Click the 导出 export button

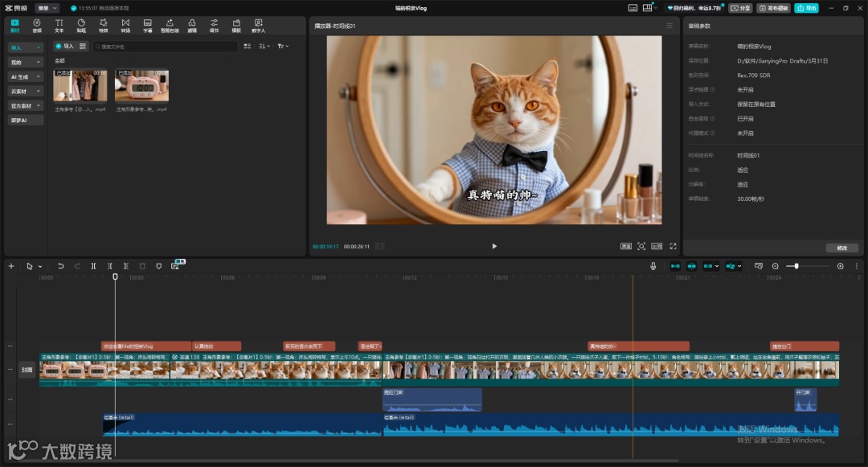806,8
